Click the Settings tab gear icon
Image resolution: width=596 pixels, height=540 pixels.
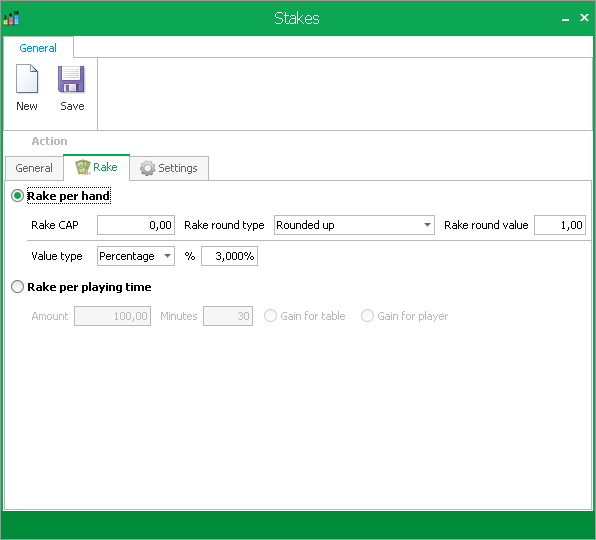point(147,168)
